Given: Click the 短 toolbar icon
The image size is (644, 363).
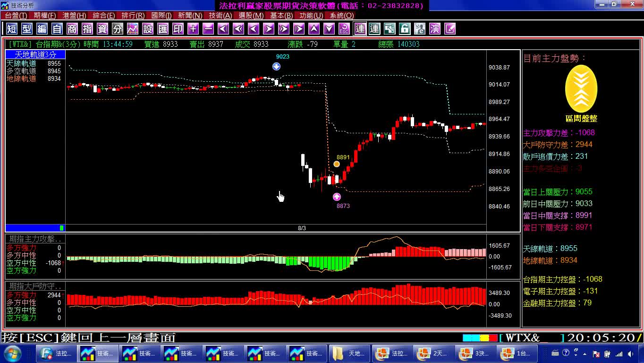Looking at the screenshot, I should (12, 29).
